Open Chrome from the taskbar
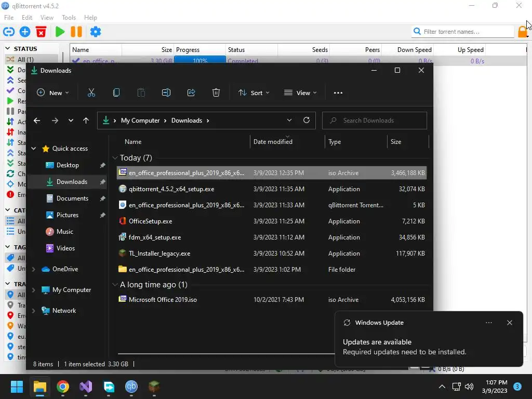Viewport: 532px width, 399px height. pyautogui.click(x=63, y=387)
